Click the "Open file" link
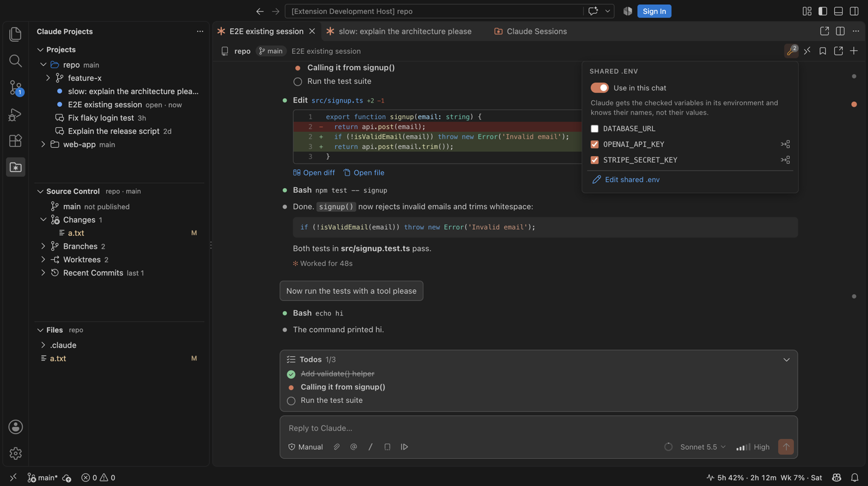The width and height of the screenshot is (868, 486). coord(364,173)
